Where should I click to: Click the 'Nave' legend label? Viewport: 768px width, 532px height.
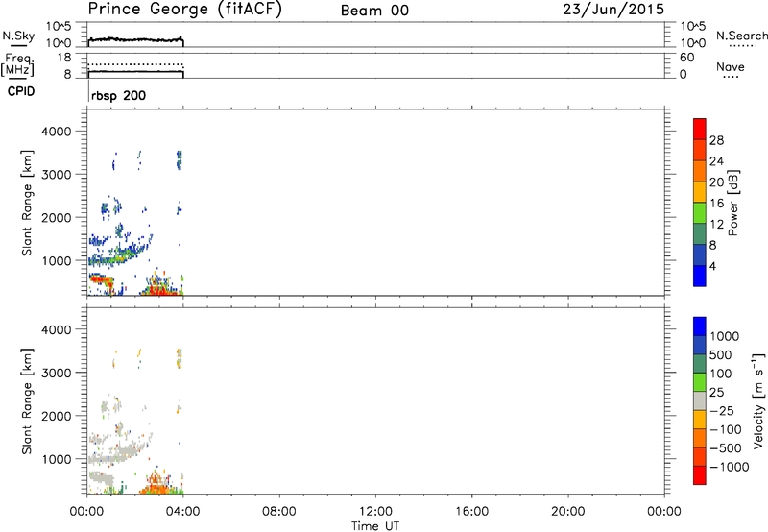click(731, 67)
